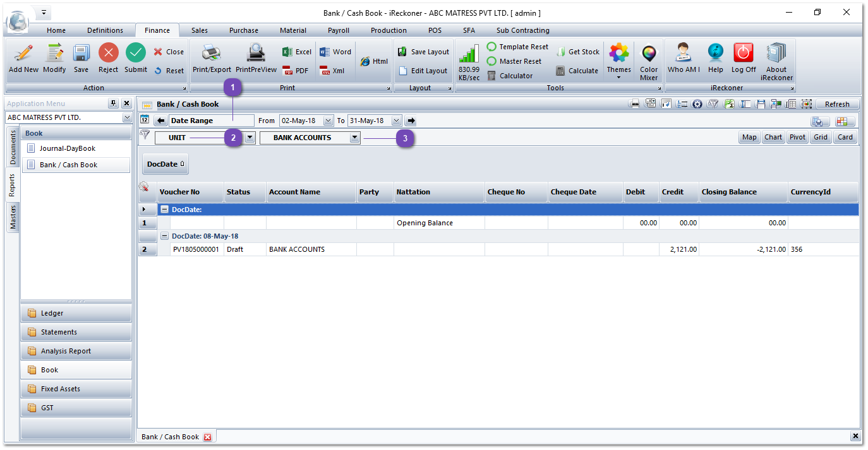
Task: Switch to Pivot view
Action: click(x=797, y=137)
